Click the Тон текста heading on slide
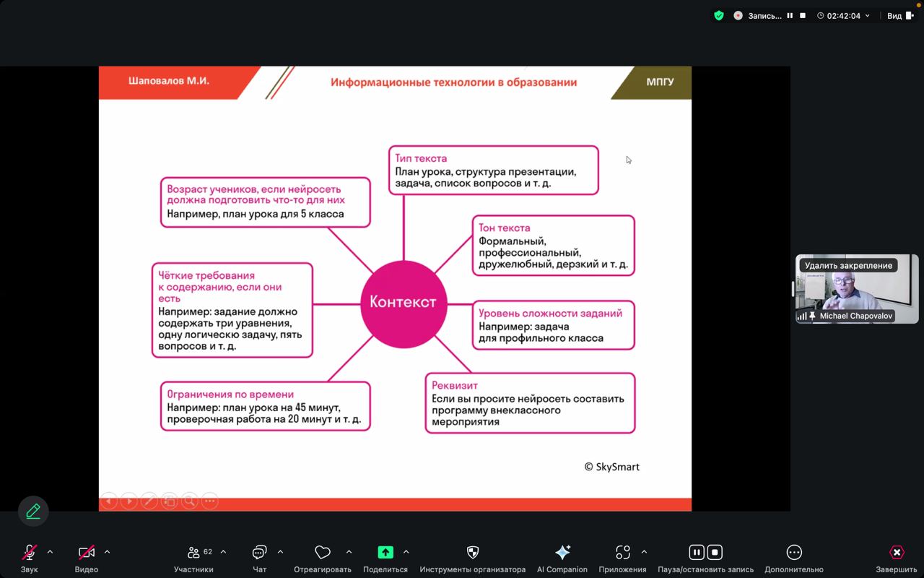This screenshot has width=924, height=578. click(x=505, y=228)
